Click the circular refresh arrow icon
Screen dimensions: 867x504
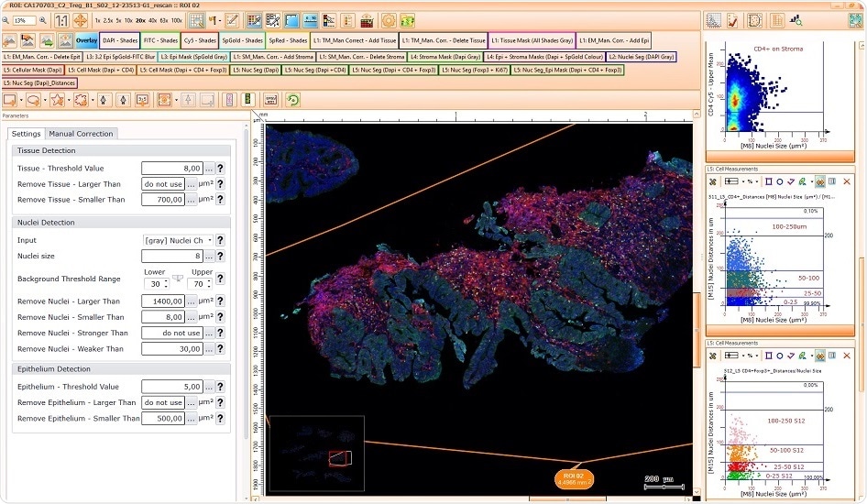pos(292,100)
